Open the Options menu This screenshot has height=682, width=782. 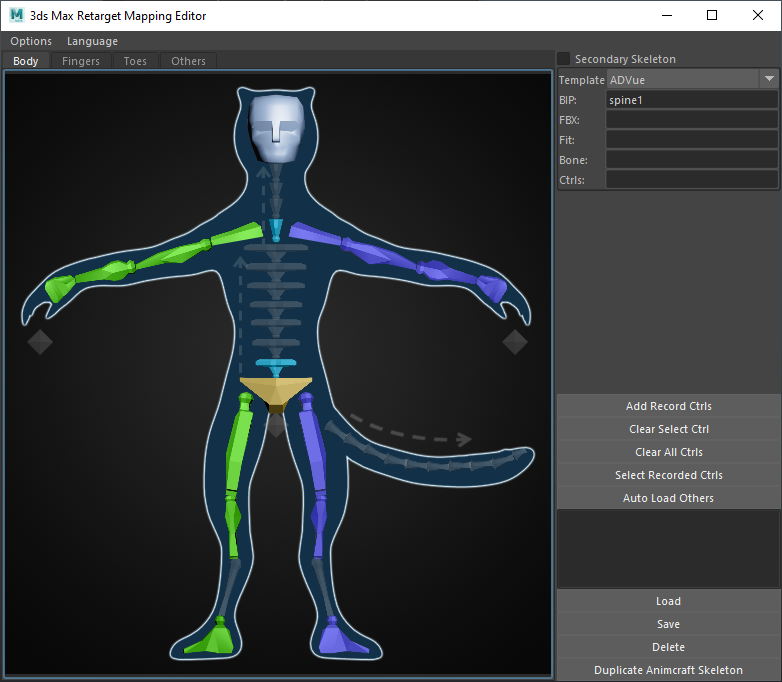pos(31,41)
